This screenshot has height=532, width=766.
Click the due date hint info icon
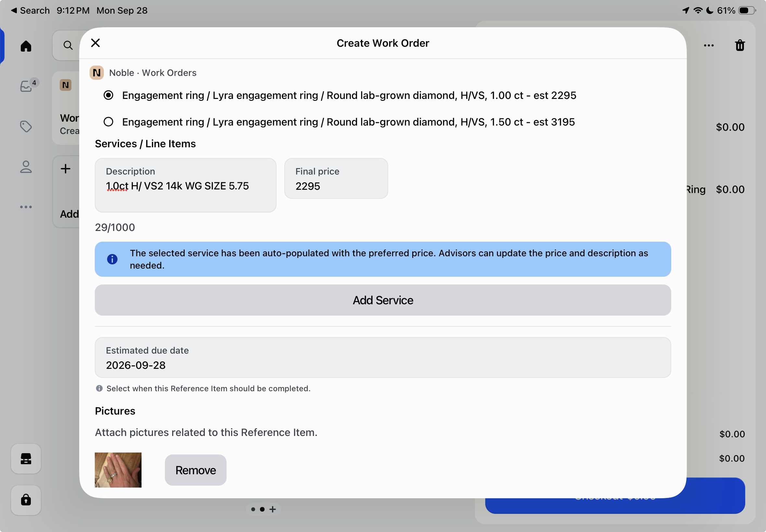click(x=99, y=388)
